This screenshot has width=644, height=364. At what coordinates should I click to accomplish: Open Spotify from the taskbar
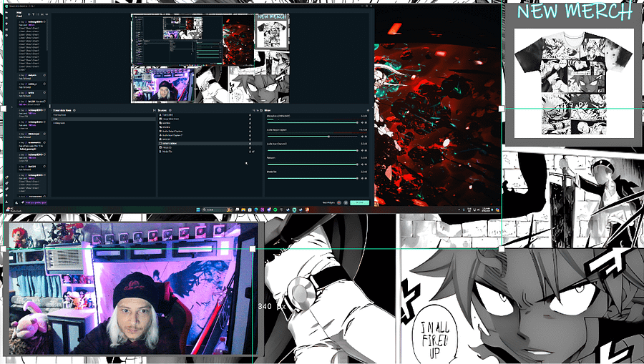[275, 210]
